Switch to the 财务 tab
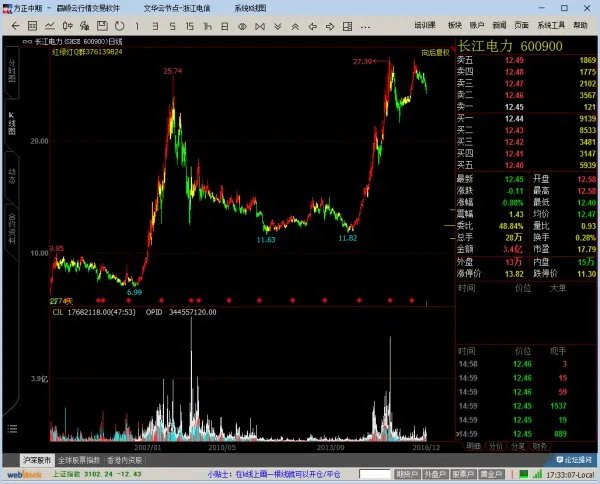Screen dimensions: 600x484 pyautogui.click(x=540, y=446)
